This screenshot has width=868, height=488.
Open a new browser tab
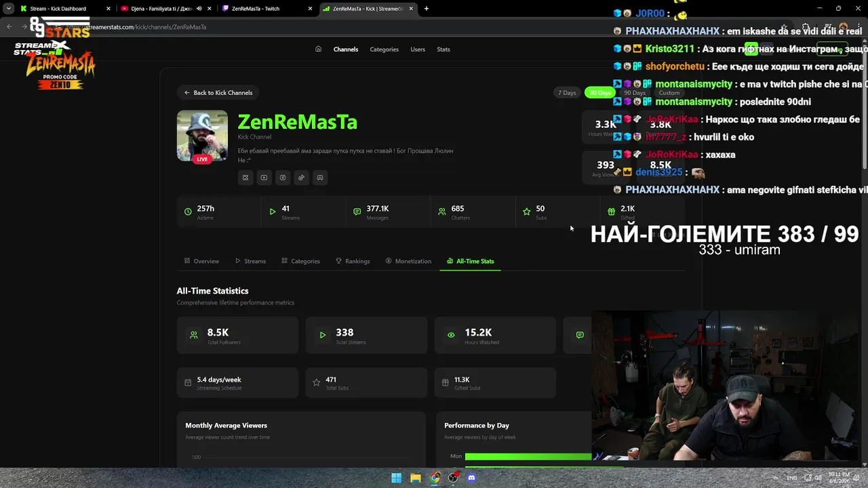click(427, 9)
